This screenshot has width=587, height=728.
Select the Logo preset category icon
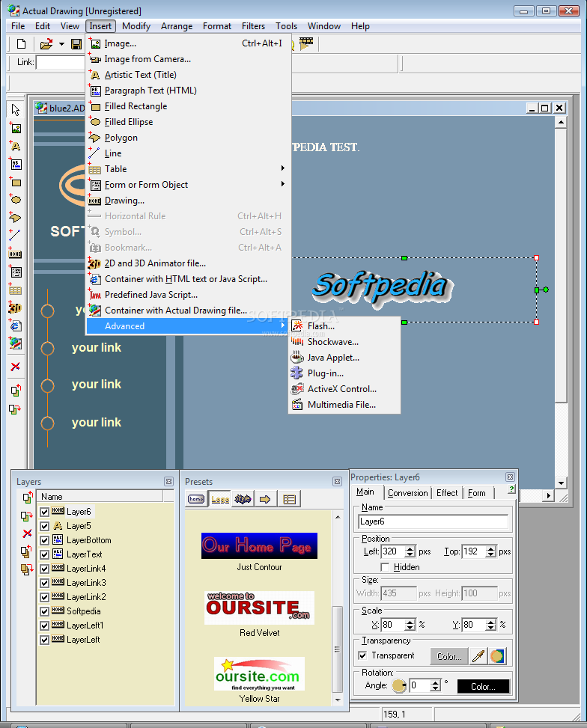pyautogui.click(x=220, y=499)
